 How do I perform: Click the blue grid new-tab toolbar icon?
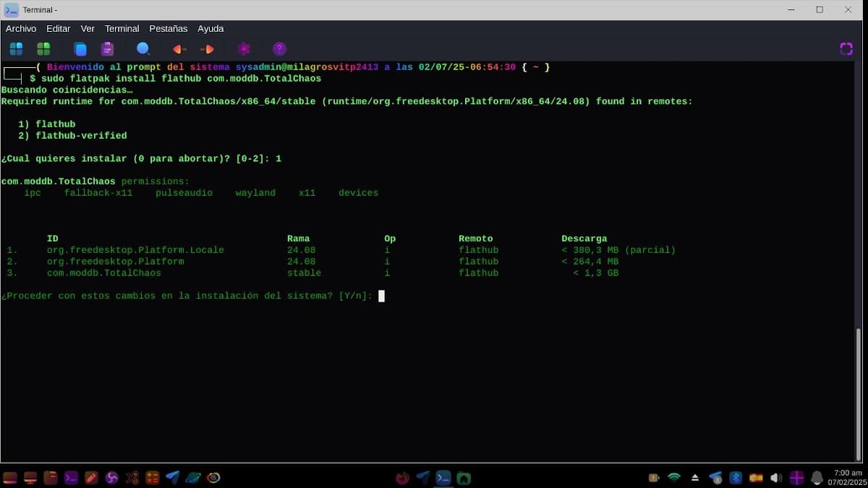pyautogui.click(x=16, y=49)
